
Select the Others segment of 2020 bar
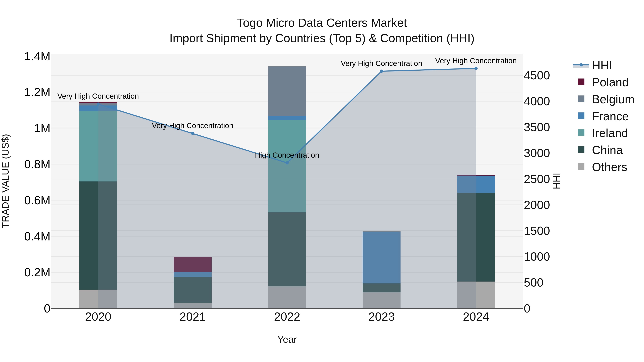coord(98,299)
